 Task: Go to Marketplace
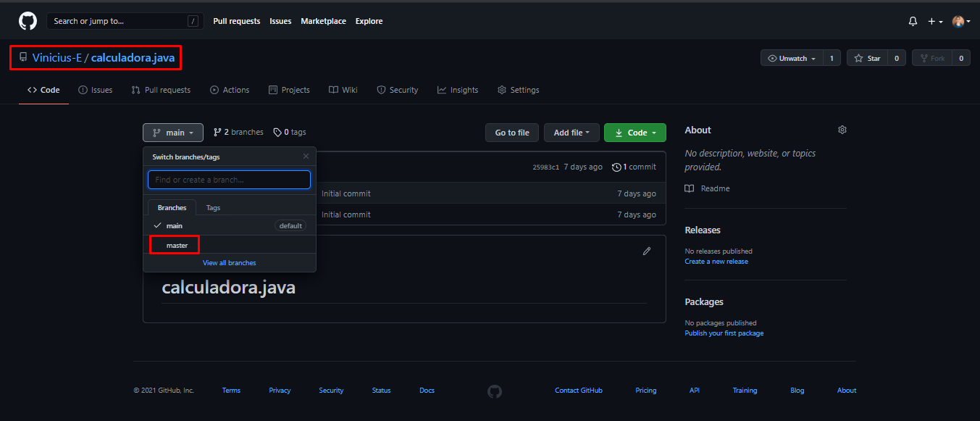323,21
